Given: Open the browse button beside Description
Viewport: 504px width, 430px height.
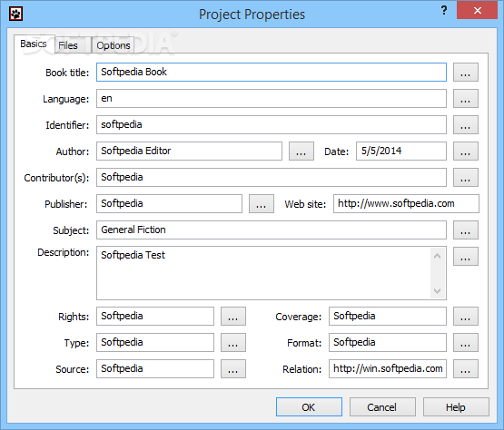Looking at the screenshot, I should coord(466,256).
